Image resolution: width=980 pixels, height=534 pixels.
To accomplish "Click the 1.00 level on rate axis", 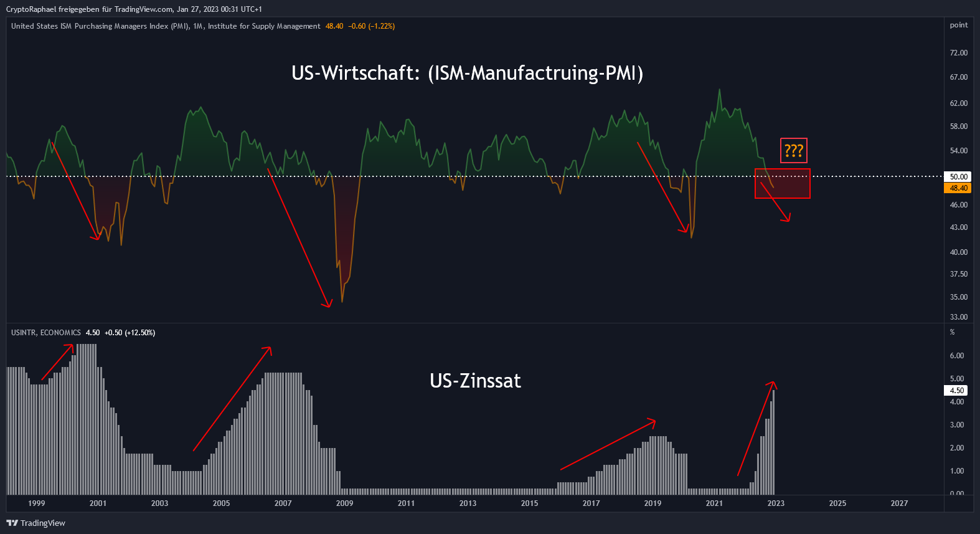I will [x=957, y=471].
